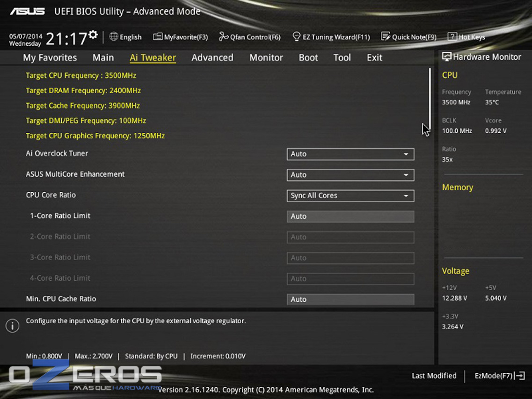Click the 05/07/2014 date
Image resolution: width=532 pixels, height=399 pixels.
(x=26, y=36)
